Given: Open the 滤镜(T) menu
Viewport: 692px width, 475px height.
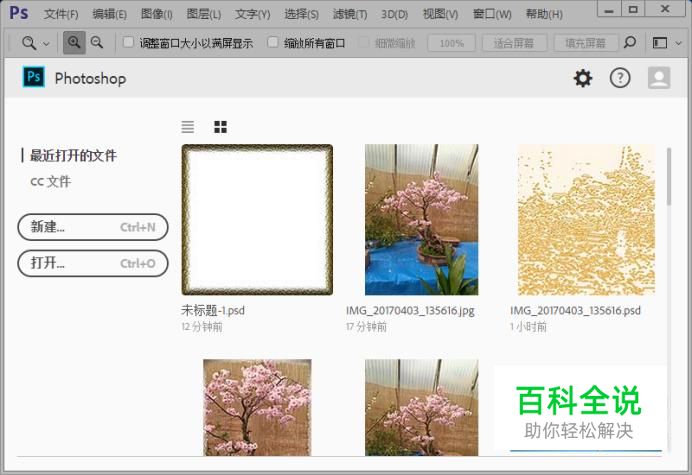Looking at the screenshot, I should [x=350, y=14].
